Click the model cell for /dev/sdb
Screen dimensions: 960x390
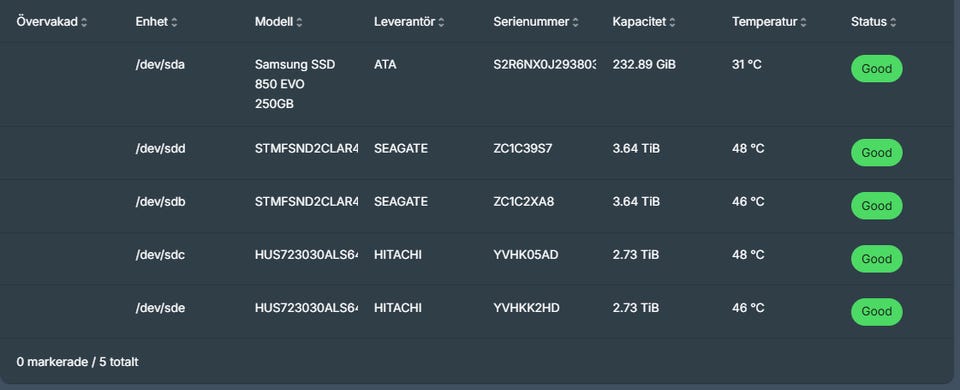tap(306, 202)
